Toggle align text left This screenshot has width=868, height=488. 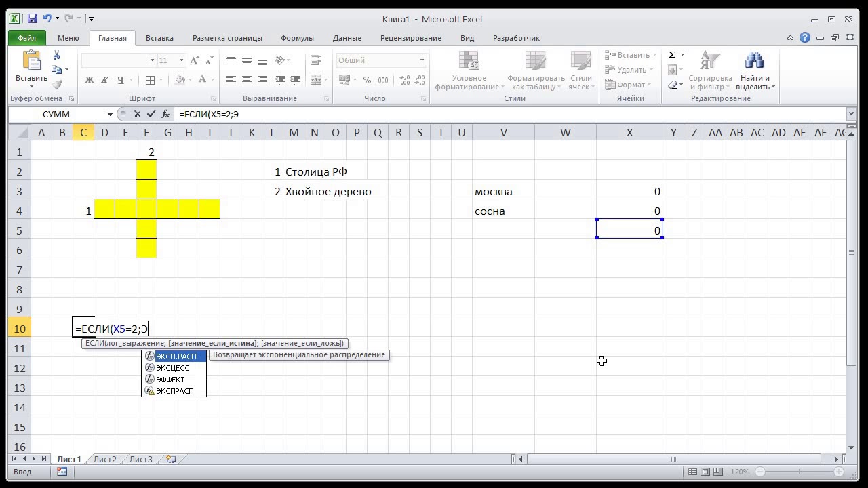[231, 80]
